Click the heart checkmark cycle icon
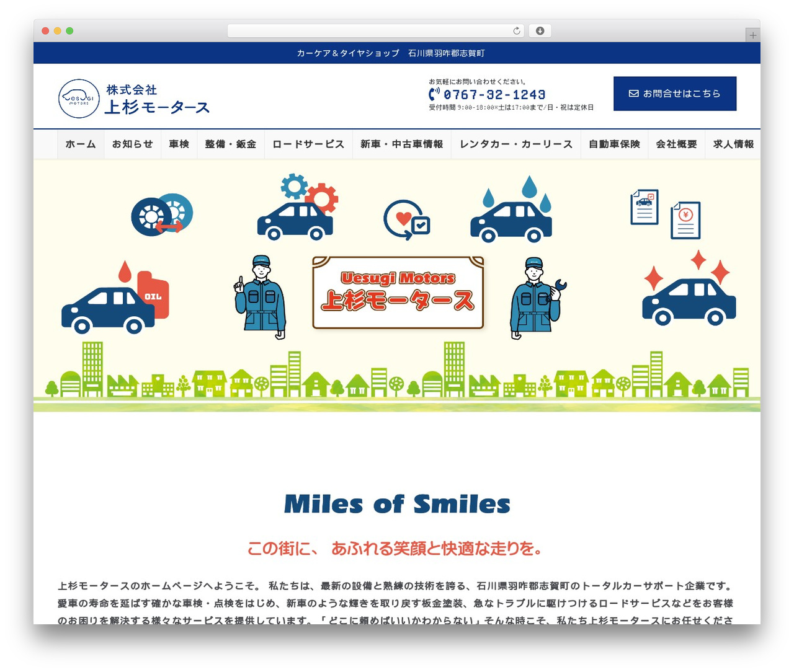 tap(407, 219)
